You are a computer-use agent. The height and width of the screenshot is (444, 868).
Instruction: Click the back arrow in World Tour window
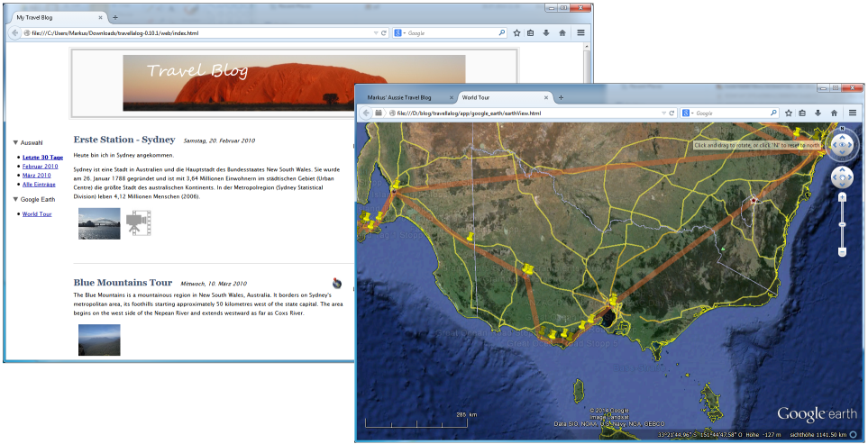tap(366, 113)
